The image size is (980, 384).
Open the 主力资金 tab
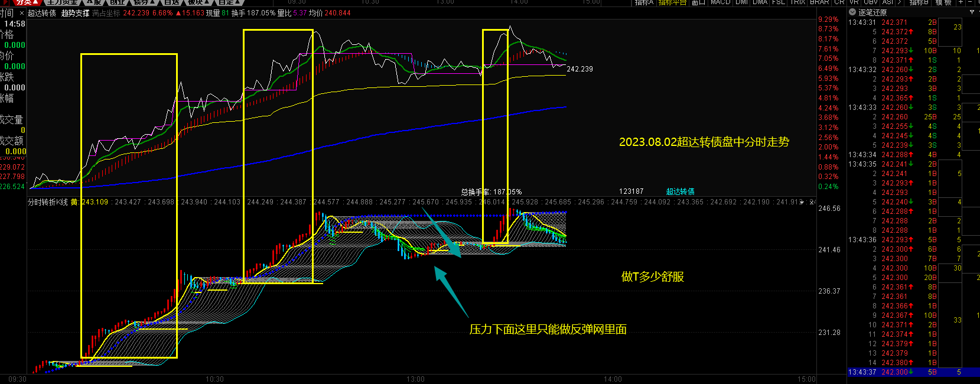[63, 2]
